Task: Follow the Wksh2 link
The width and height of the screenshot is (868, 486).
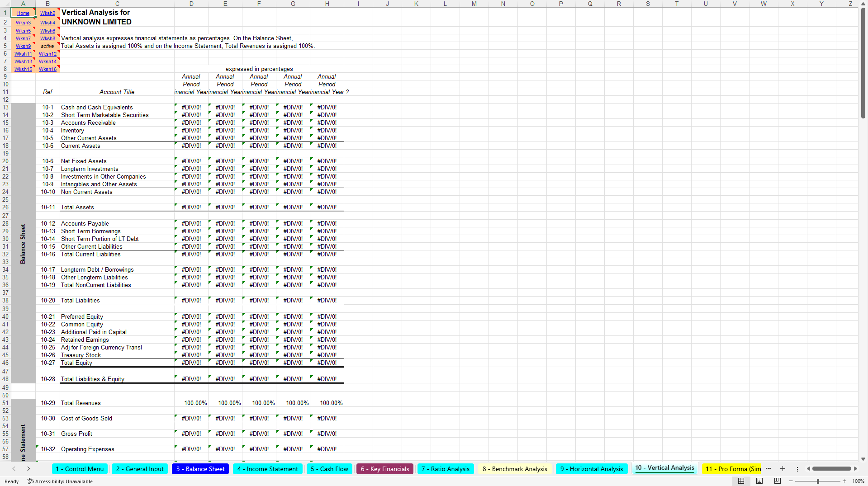Action: [47, 13]
